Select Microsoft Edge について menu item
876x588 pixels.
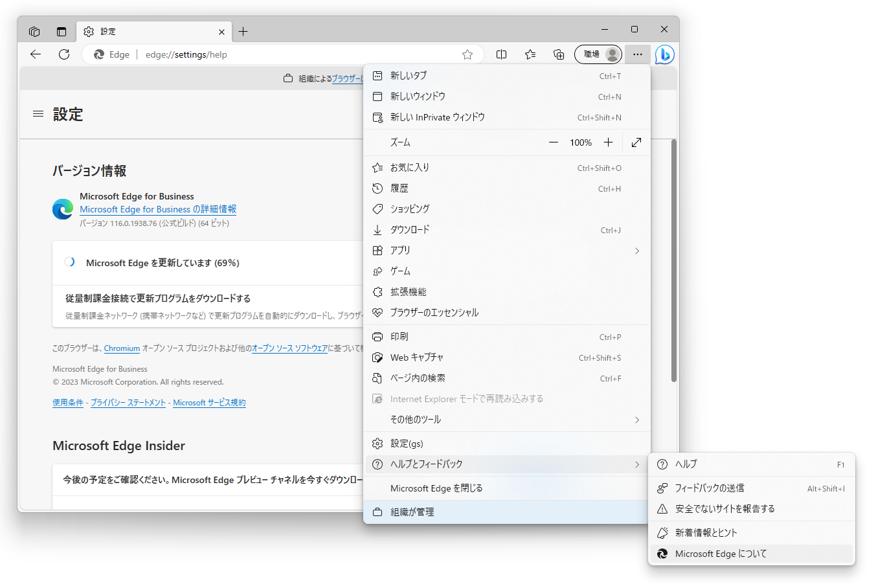[x=720, y=554]
